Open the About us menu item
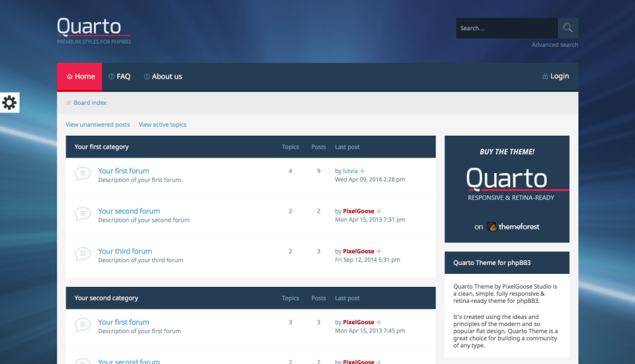Viewport: 635px width, 364px height. (x=163, y=77)
